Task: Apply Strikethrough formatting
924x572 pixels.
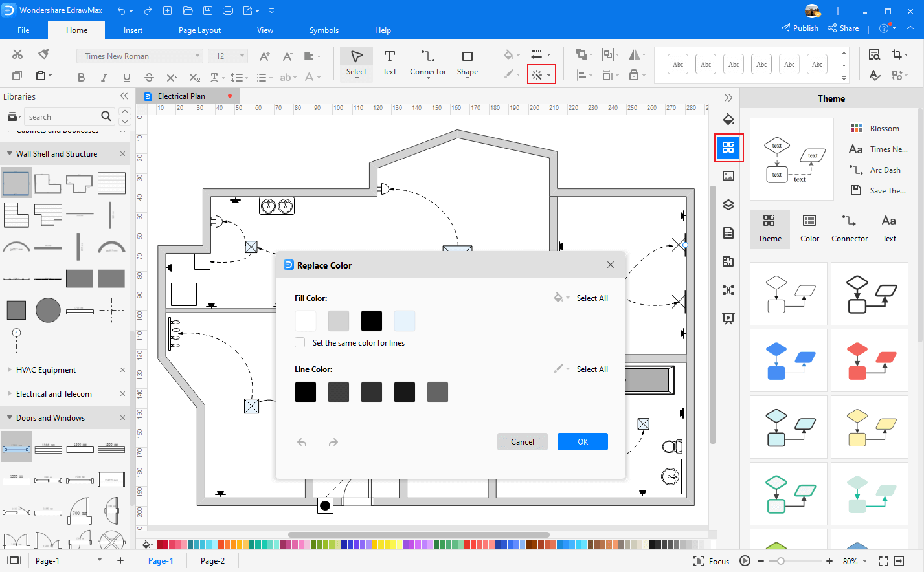Action: click(149, 77)
